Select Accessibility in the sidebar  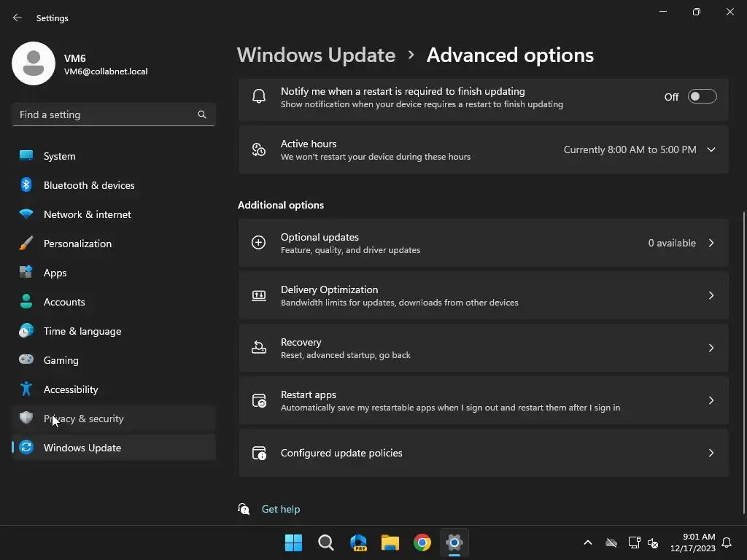[113, 389]
